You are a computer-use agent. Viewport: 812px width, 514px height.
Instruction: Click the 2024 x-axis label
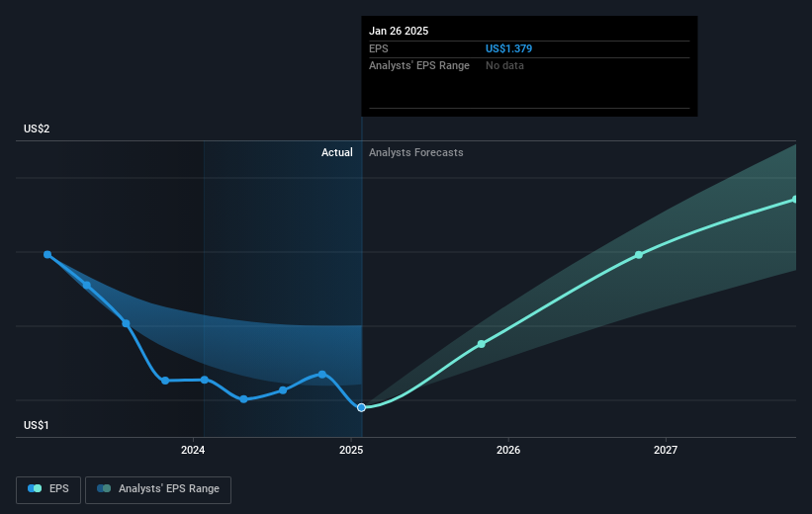[x=193, y=450]
